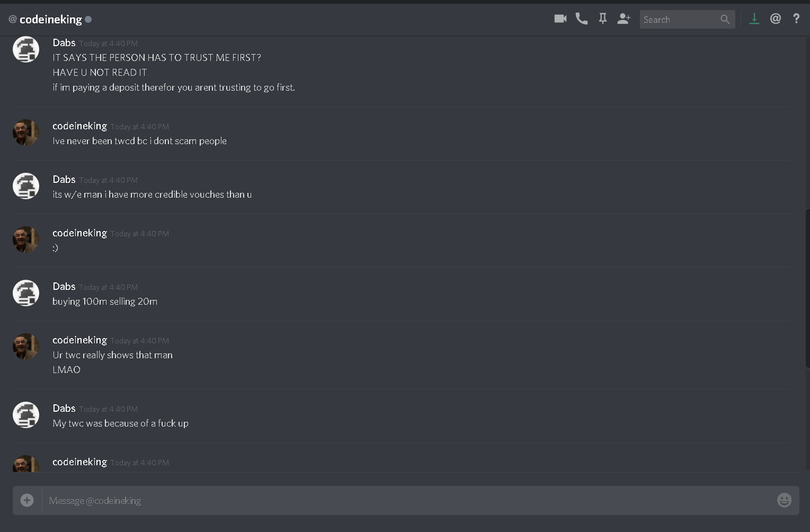
Task: Start a voice call using phone icon
Action: (582, 19)
